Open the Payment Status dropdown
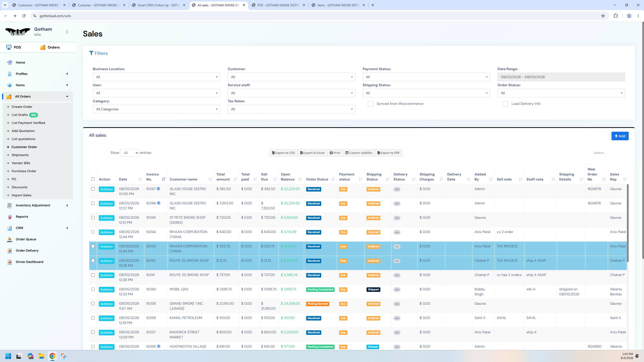This screenshot has width=644, height=362. [x=426, y=77]
